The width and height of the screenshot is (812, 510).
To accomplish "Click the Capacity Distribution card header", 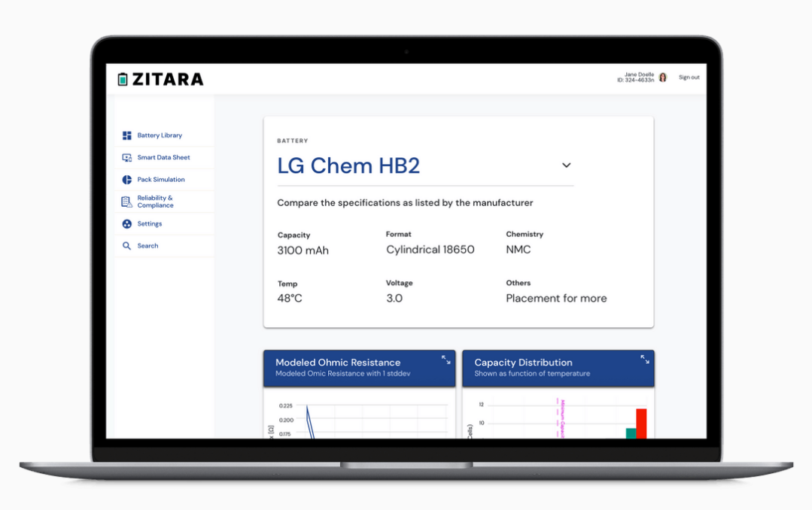I will coord(558,369).
